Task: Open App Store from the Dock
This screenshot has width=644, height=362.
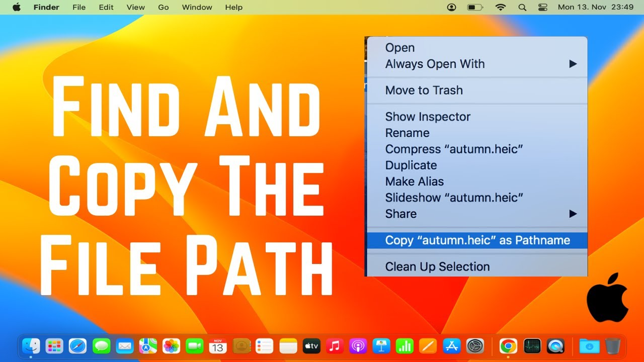Action: click(x=452, y=346)
